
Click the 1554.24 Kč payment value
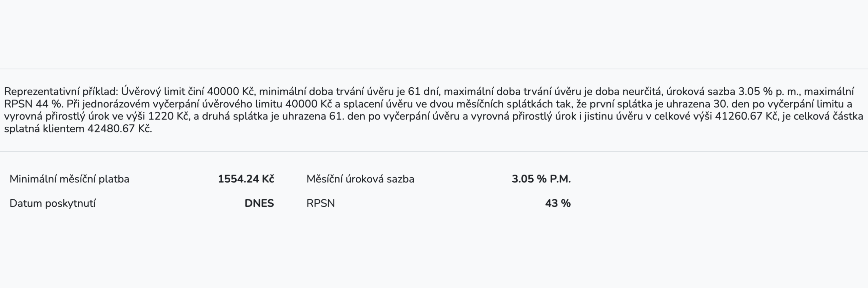point(246,179)
